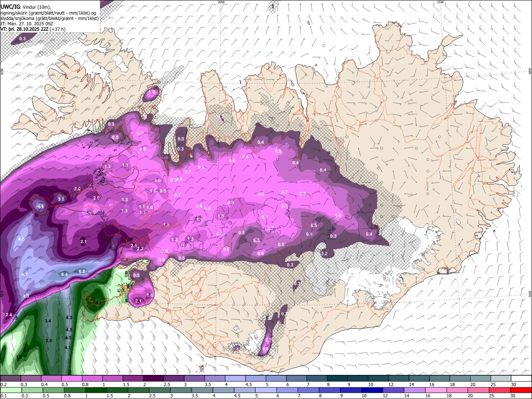Pick the bright pink 0.5 swatch in snow legend
The height and width of the screenshot is (399, 532).
point(71,379)
